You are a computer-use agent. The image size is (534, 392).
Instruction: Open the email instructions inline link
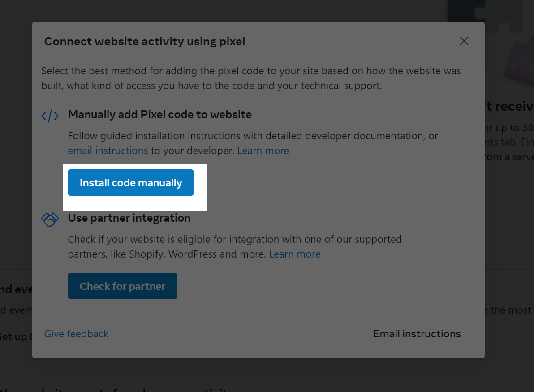point(108,151)
